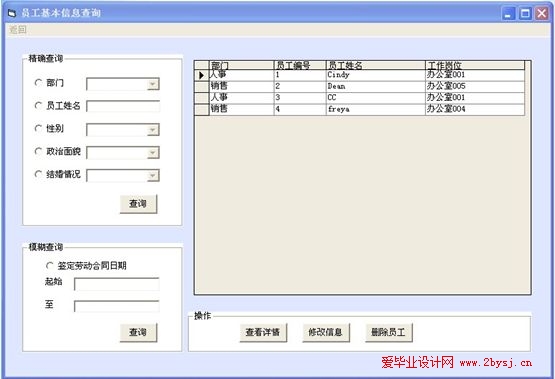
Task: Expand the 结婚情况 dropdown list
Action: tap(153, 176)
